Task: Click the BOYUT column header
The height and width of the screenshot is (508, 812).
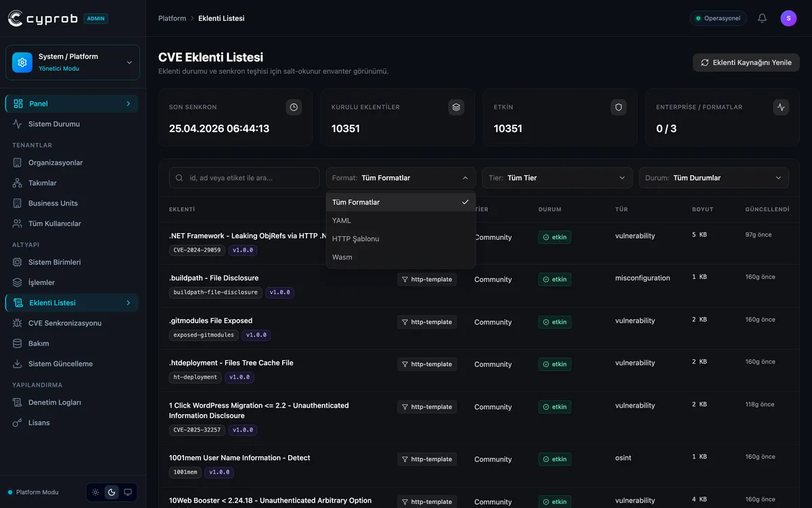Action: click(x=702, y=209)
